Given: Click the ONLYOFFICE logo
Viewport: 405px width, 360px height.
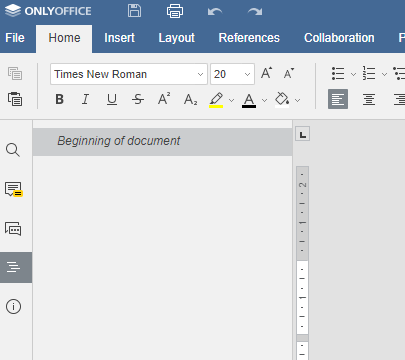Looking at the screenshot, I should click(48, 11).
